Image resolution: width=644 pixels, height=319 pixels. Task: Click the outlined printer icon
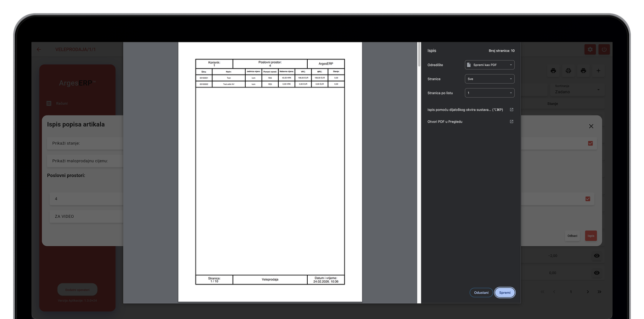coord(568,70)
